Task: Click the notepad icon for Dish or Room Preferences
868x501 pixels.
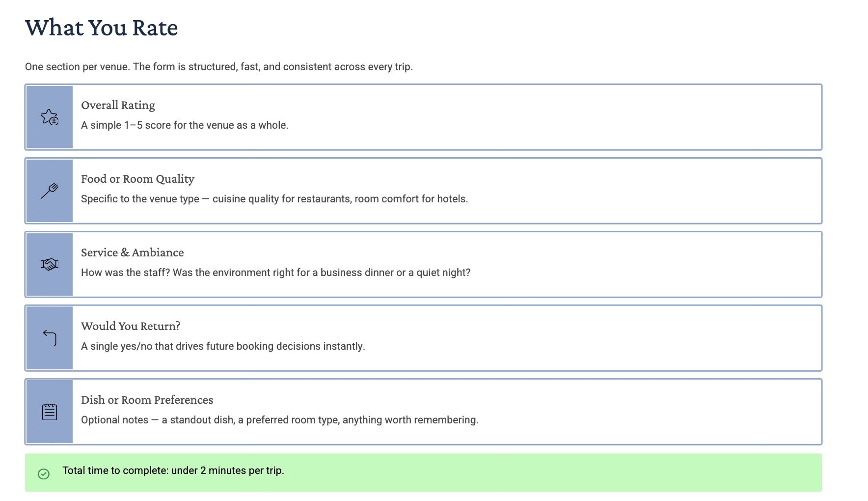Action: [x=50, y=412]
